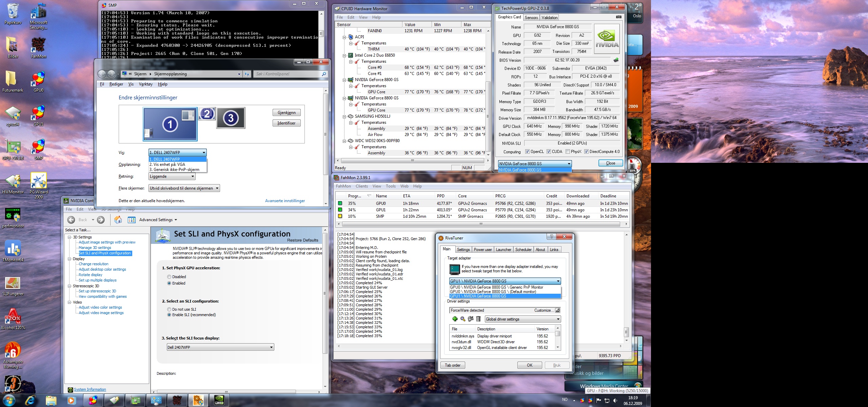Viewport: 868px width, 407px height.
Task: Click RivaTuner green plus add driver icon
Action: click(x=455, y=319)
